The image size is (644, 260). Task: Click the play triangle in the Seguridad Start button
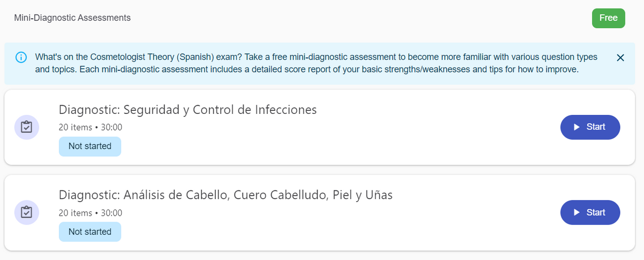coord(577,127)
